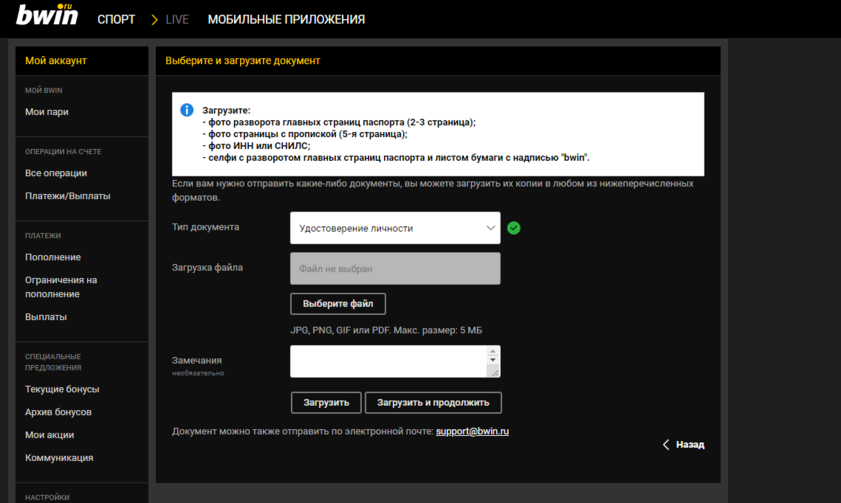The width and height of the screenshot is (841, 503).
Task: Click the scroll-down arrow in Замечания field
Action: click(x=493, y=361)
